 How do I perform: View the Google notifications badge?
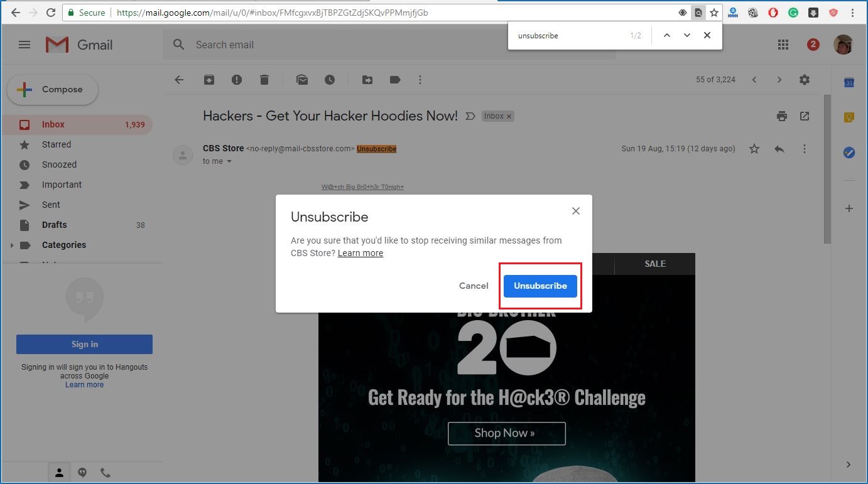coord(813,45)
